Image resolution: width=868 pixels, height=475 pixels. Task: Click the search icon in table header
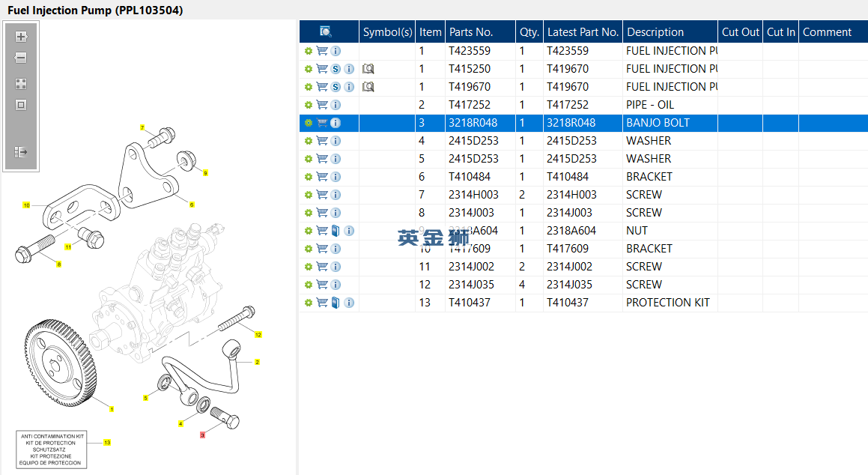coord(326,31)
